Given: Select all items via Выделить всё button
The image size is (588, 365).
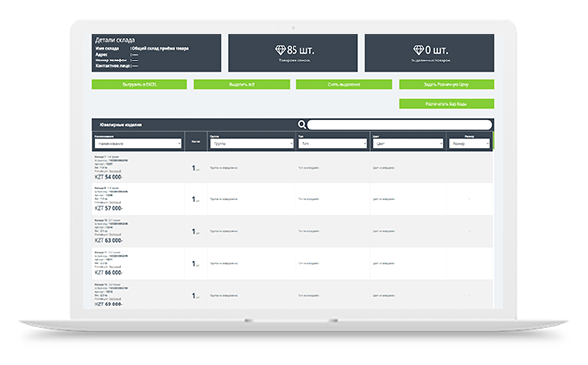Looking at the screenshot, I should coord(242,84).
